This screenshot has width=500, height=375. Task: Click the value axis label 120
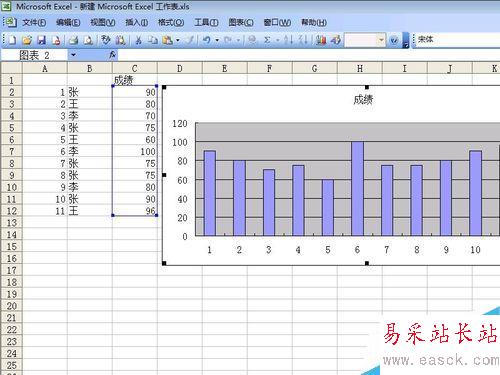click(x=180, y=124)
